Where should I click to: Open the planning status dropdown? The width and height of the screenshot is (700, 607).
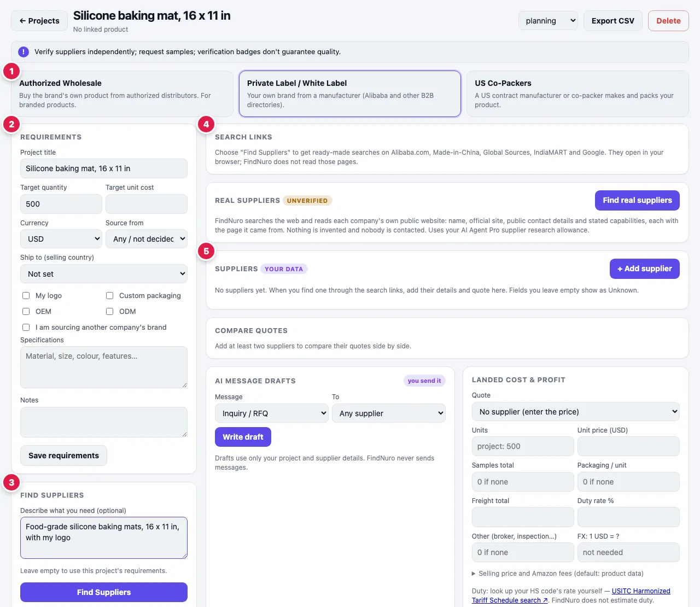[548, 21]
